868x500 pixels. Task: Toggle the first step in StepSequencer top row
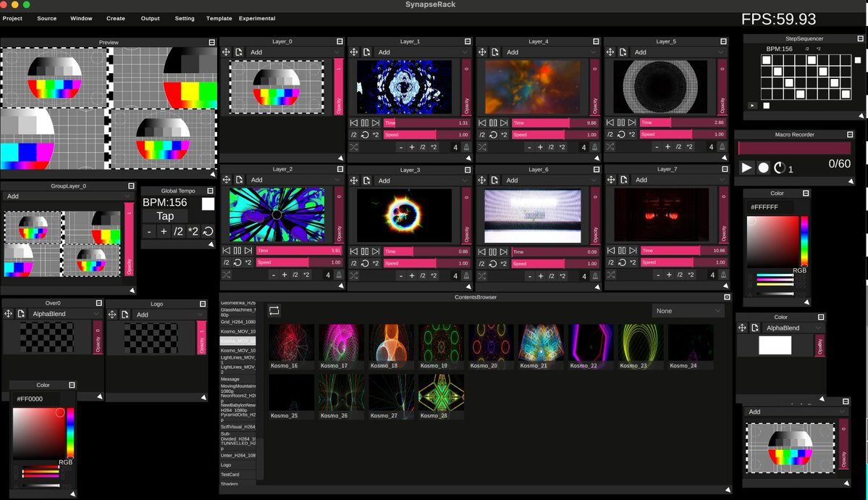pyautogui.click(x=767, y=61)
